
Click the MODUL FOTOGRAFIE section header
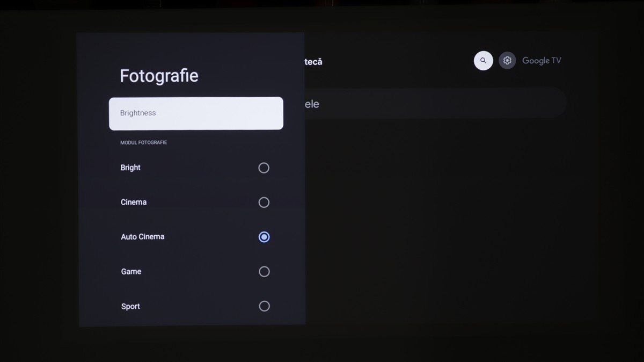143,143
